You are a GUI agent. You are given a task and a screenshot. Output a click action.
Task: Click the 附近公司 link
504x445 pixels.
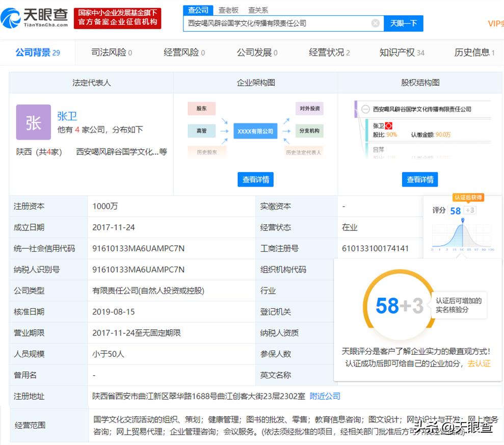point(325,396)
